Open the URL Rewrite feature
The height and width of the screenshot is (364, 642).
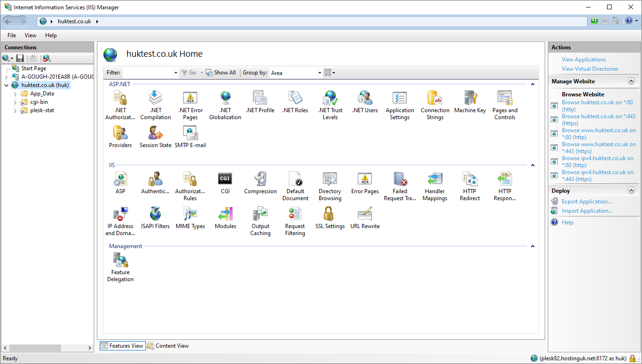365,218
